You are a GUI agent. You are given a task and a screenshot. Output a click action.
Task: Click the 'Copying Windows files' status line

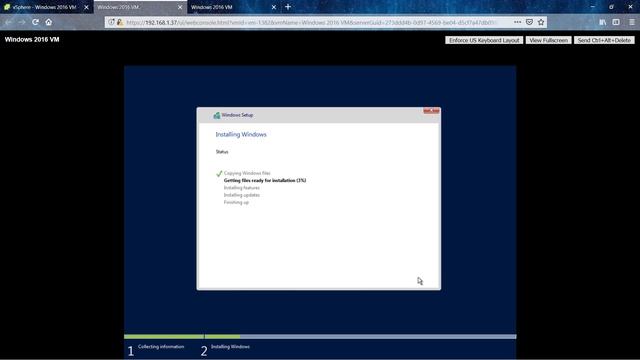pyautogui.click(x=247, y=173)
